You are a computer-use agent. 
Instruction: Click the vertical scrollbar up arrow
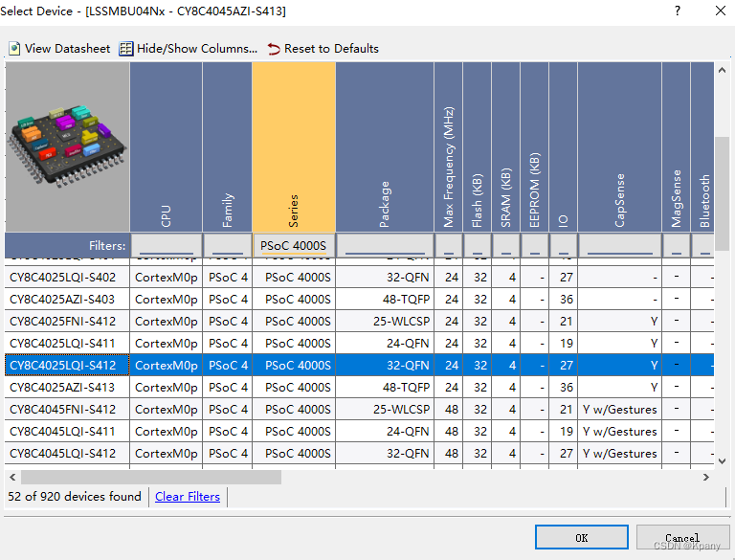(x=722, y=70)
